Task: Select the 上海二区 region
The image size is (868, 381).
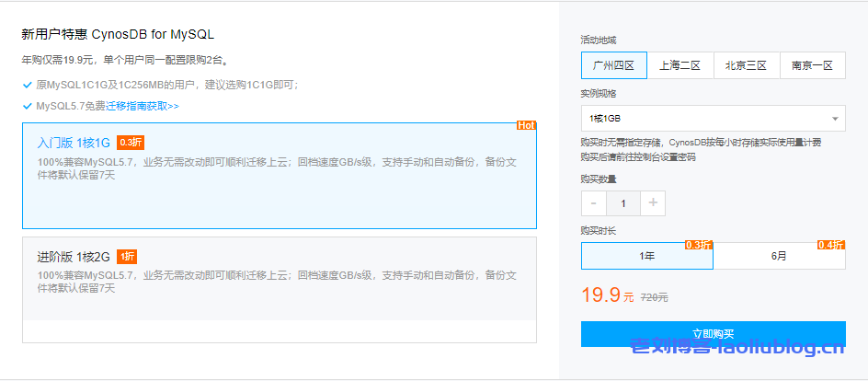Action: 680,65
